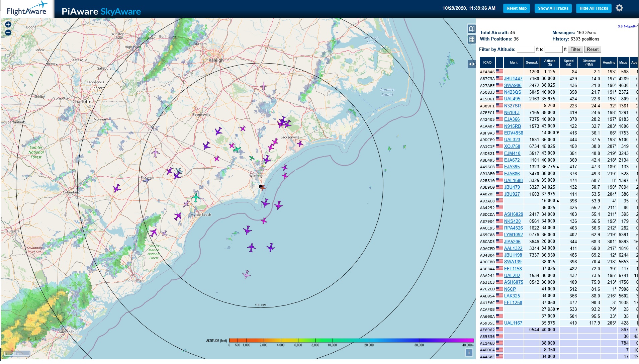This screenshot has width=639, height=364.
Task: Open the settings gear icon
Action: point(619,8)
